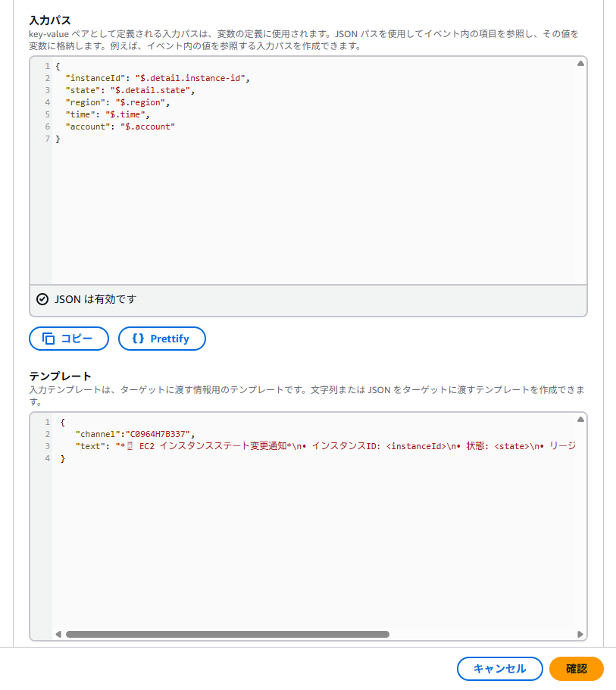Image resolution: width=616 pixels, height=690 pixels.
Task: Click the Prettify button
Action: [161, 339]
